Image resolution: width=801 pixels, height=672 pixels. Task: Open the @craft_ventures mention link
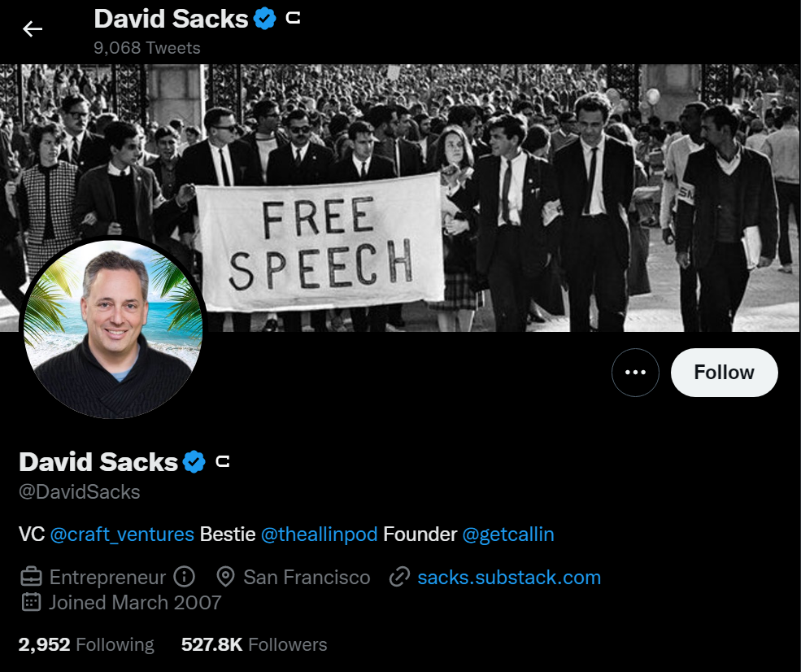[x=122, y=535]
